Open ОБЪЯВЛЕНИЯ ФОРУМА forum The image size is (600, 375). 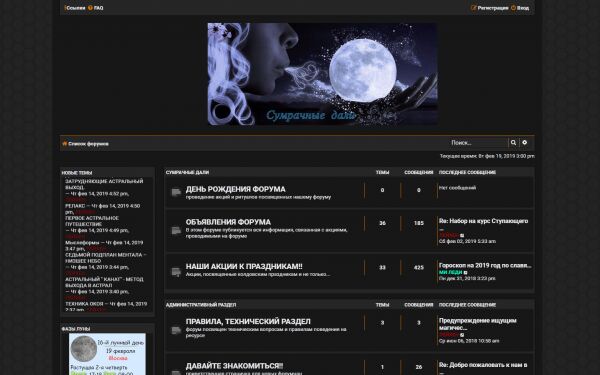[228, 222]
